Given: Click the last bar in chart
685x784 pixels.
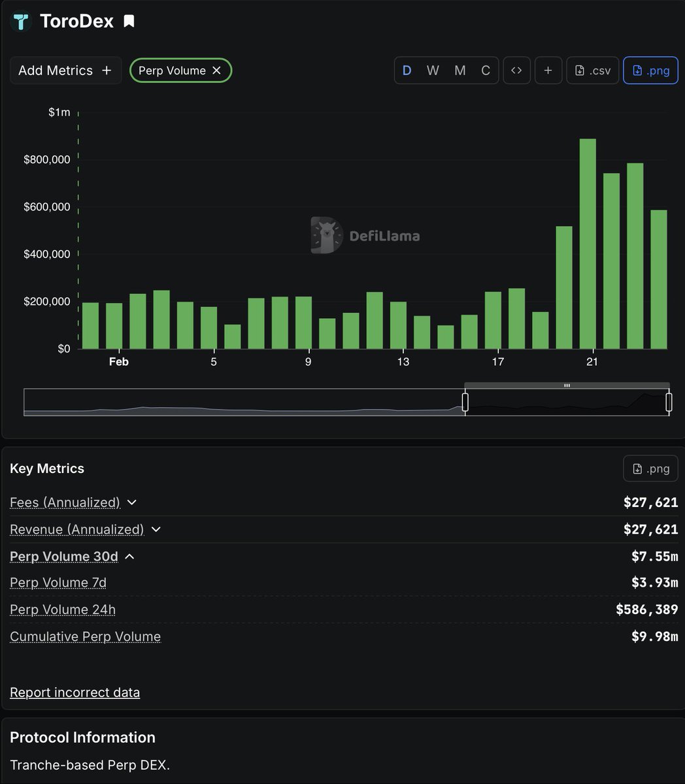Looking at the screenshot, I should coord(659,280).
